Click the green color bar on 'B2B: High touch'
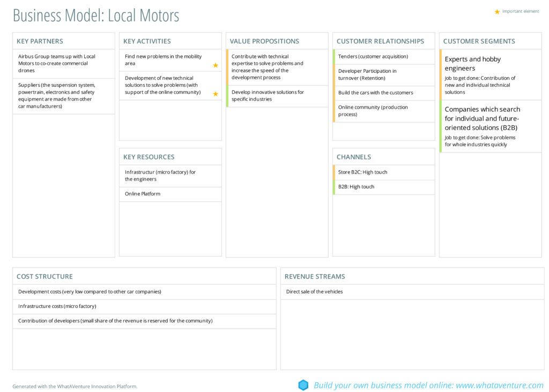This screenshot has width=549, height=392. (x=334, y=187)
